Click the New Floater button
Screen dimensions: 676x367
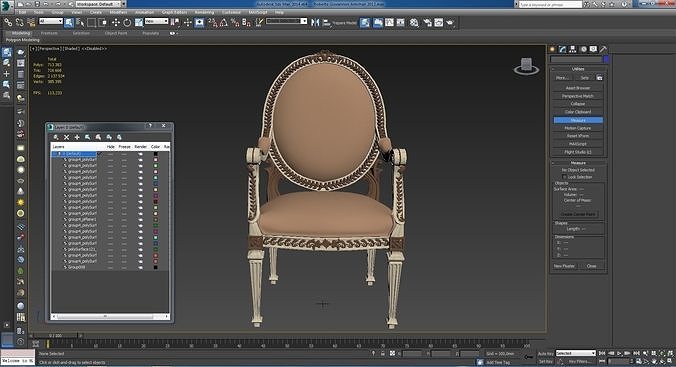(564, 266)
